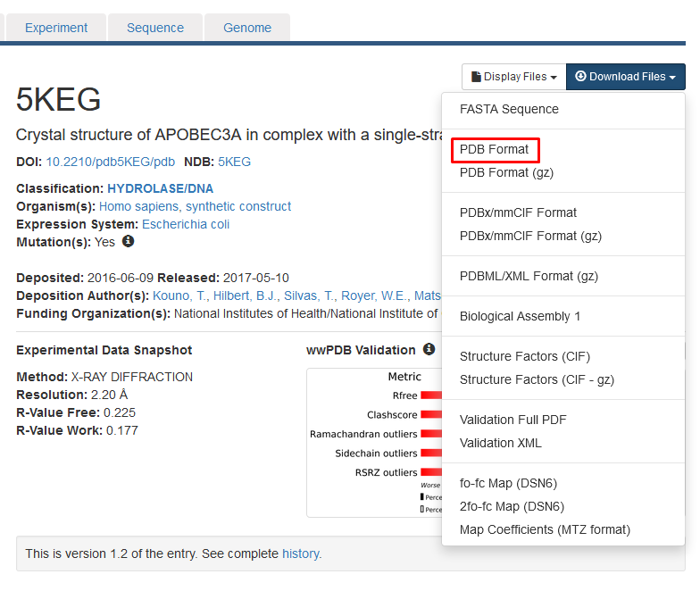Choose PDBML/XML Format (gz)
This screenshot has height=591, width=700.
(x=529, y=276)
